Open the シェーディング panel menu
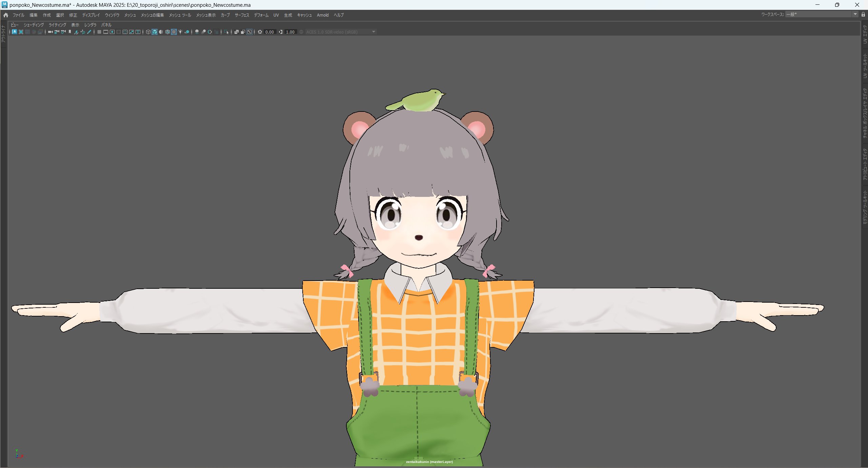This screenshot has height=468, width=868. (34, 25)
